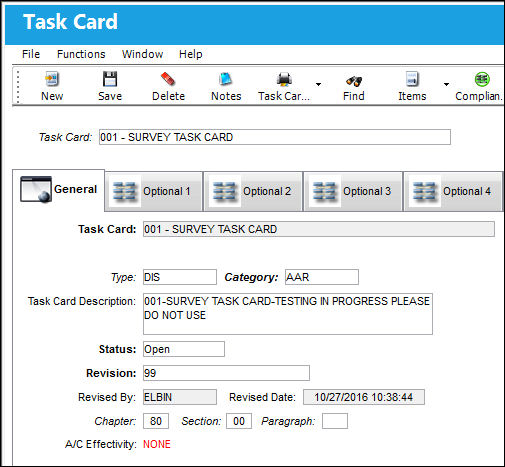
Task: Open the Functions menu
Action: [81, 54]
